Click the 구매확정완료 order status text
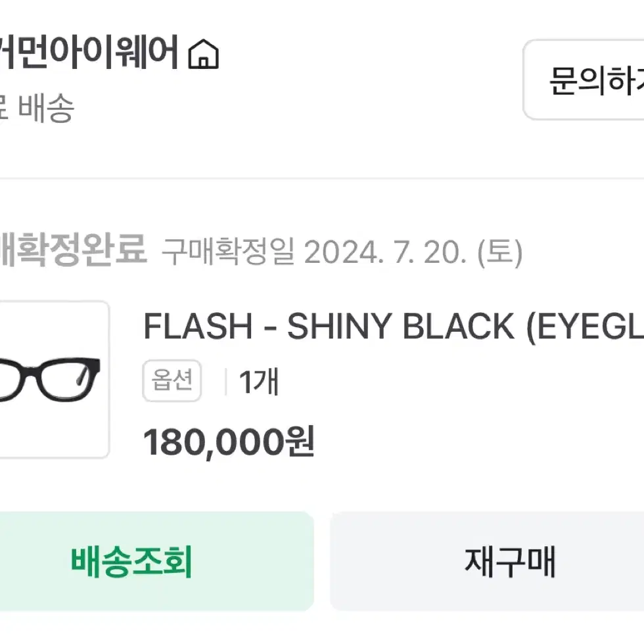The width and height of the screenshot is (644, 644). tap(73, 249)
